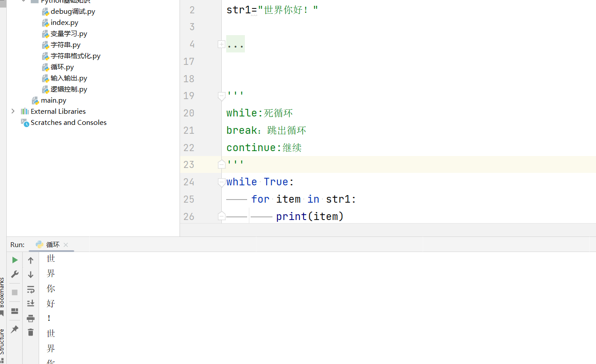Viewport: 596px width, 364px height.
Task: Collapse the docstring fold marker at line 19
Action: click(221, 96)
